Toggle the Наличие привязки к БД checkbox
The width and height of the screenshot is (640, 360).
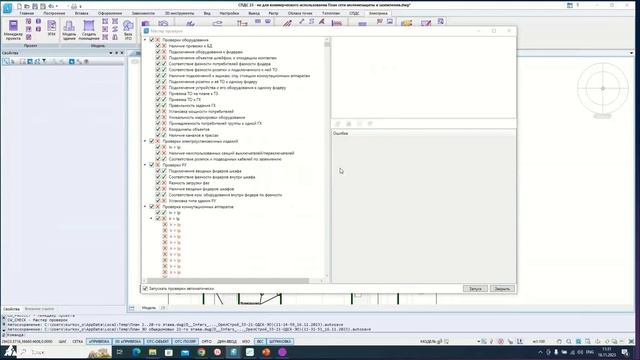(158, 46)
